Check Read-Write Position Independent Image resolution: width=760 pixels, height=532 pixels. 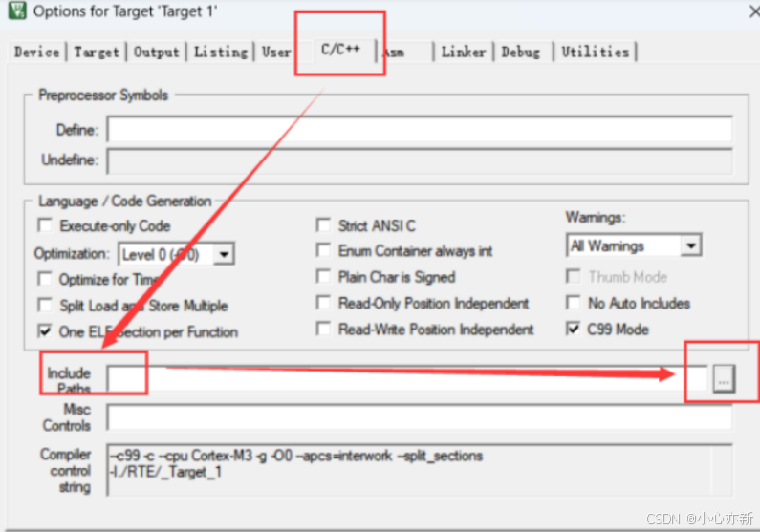coord(323,329)
